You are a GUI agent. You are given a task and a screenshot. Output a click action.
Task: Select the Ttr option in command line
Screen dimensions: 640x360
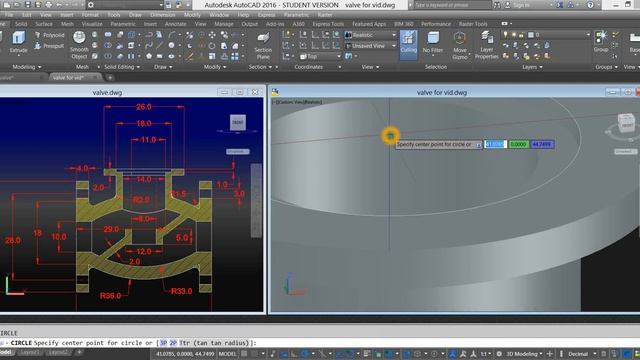click(184, 343)
